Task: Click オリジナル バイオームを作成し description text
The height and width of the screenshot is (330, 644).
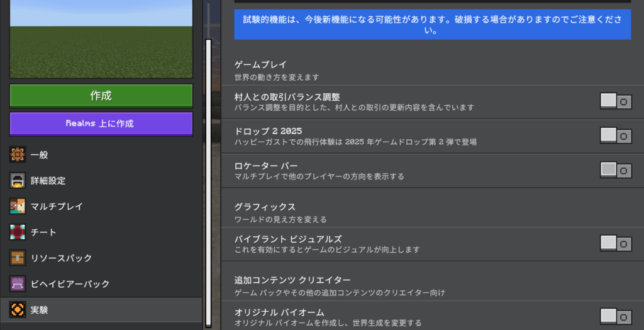Action: (328, 323)
